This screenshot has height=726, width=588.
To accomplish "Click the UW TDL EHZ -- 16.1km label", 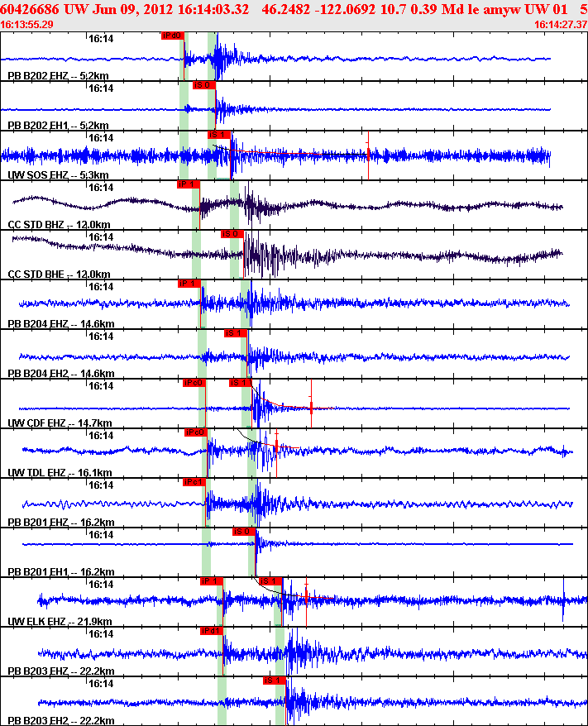I will tap(60, 472).
